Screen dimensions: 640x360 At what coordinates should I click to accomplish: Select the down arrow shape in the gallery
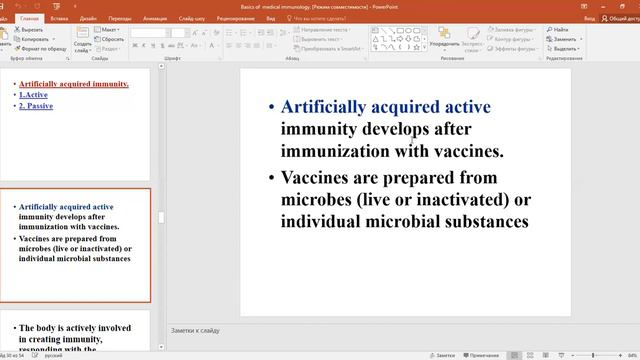(408, 39)
